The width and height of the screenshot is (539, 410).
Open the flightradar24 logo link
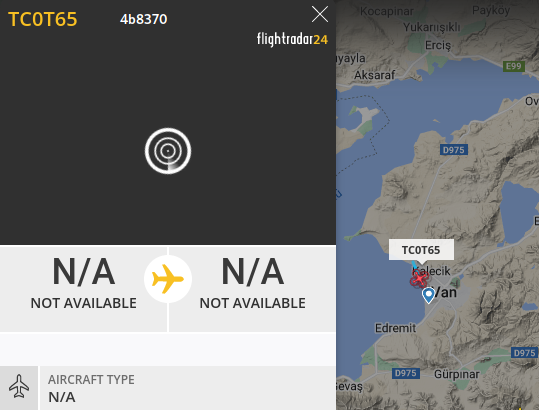[x=292, y=39]
